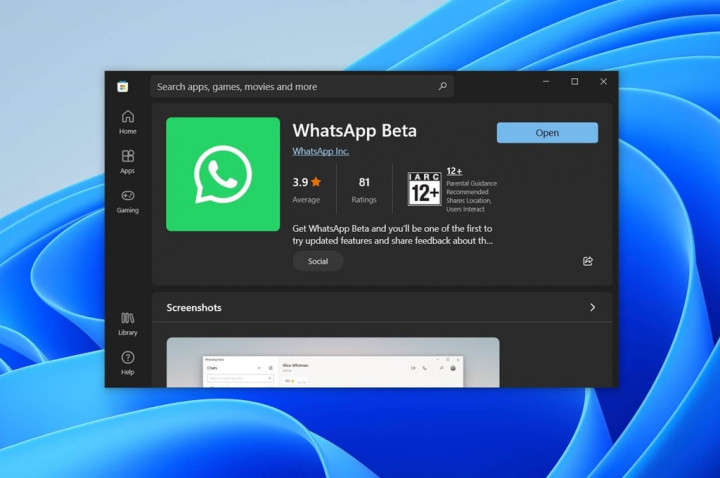The image size is (720, 478).
Task: Click the app description text
Action: [393, 235]
